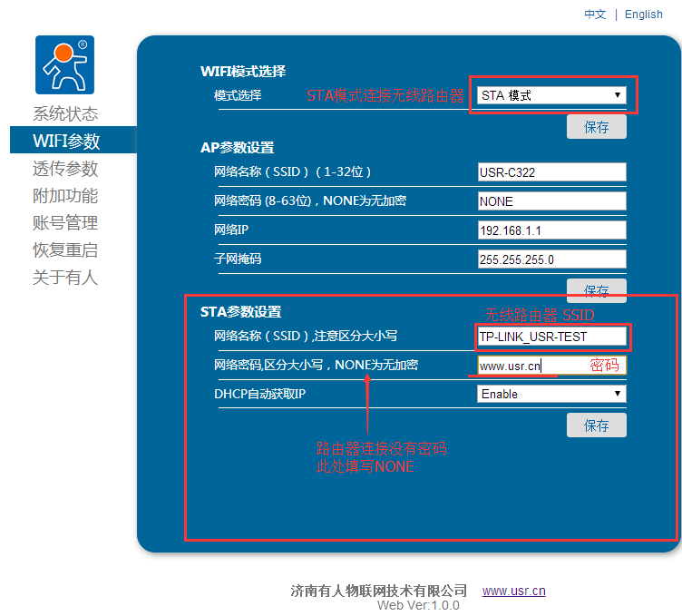This screenshot has height=616, width=682.
Task: Open 关于有人 page
Action: click(x=65, y=278)
